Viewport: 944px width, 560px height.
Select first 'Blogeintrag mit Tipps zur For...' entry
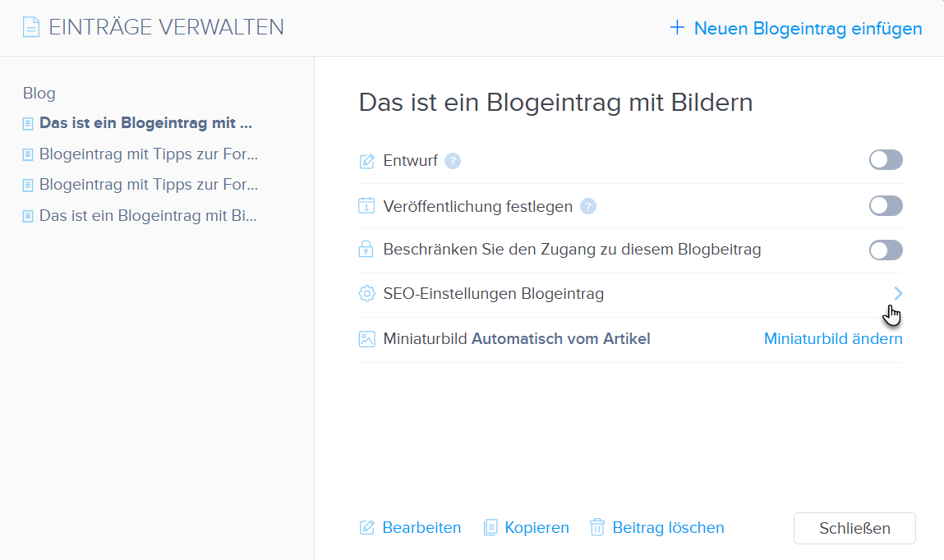tap(149, 154)
